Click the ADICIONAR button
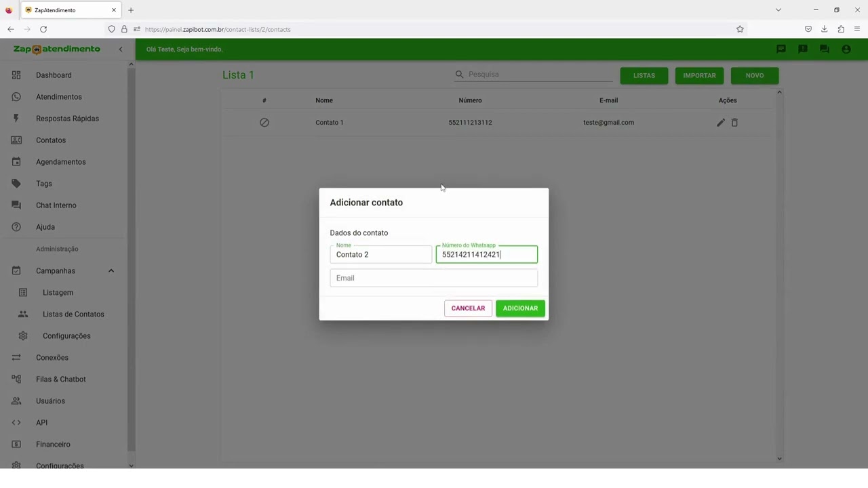The height and width of the screenshot is (488, 868). coord(520,308)
